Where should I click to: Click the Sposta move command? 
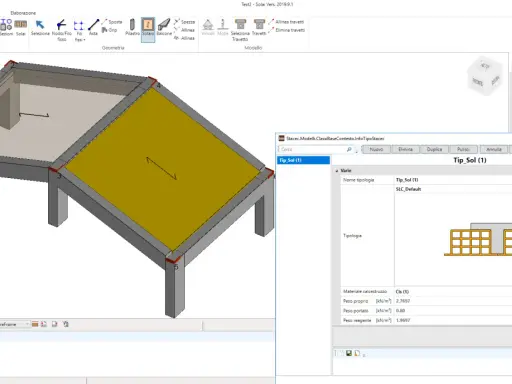click(x=112, y=22)
